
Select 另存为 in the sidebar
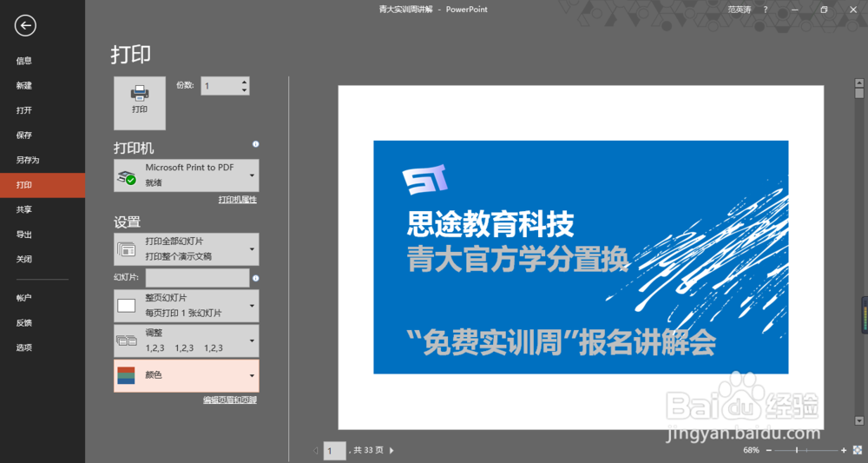point(27,160)
